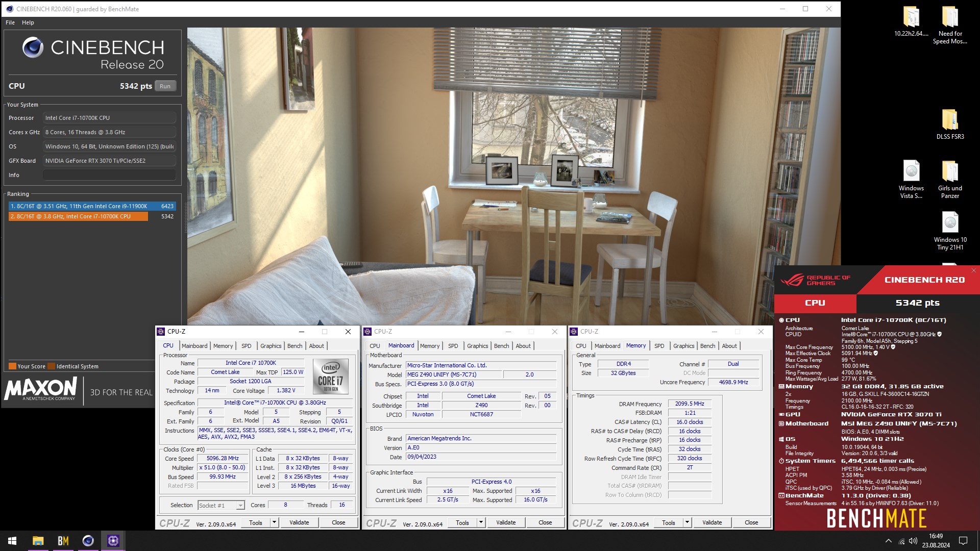
Task: Open the volume tray icon
Action: pyautogui.click(x=913, y=541)
